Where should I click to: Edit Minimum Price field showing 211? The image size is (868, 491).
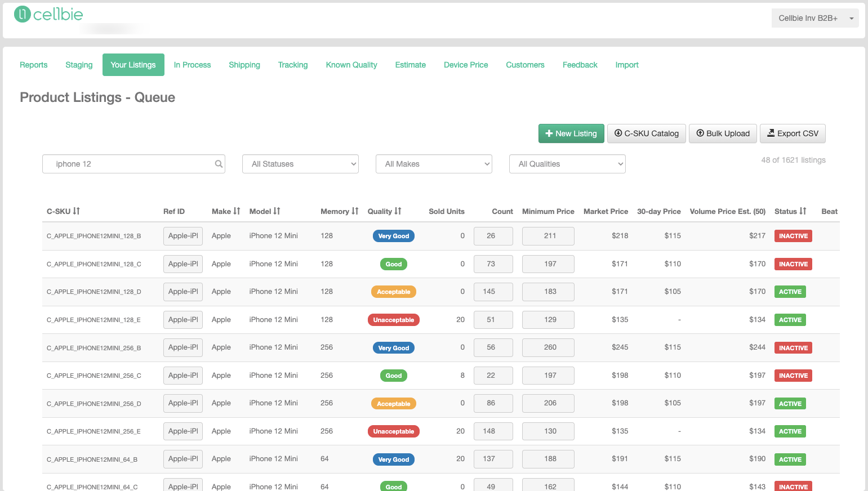(x=548, y=236)
